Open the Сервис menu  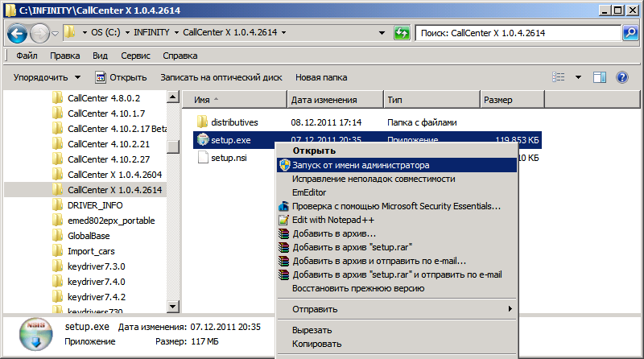135,56
